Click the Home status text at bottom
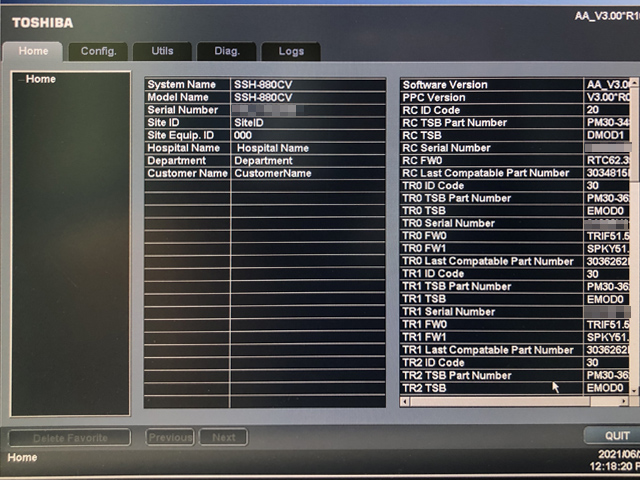This screenshot has width=640, height=480. click(22, 458)
